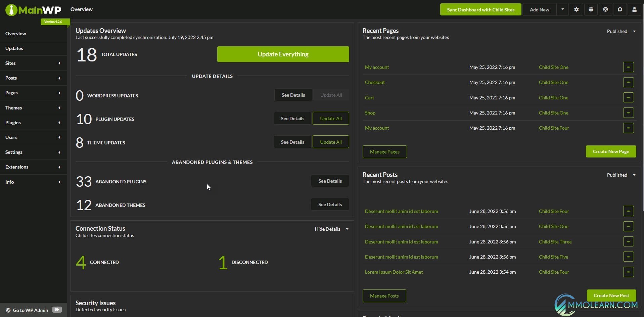Expand the Sites sidebar menu

pos(33,63)
